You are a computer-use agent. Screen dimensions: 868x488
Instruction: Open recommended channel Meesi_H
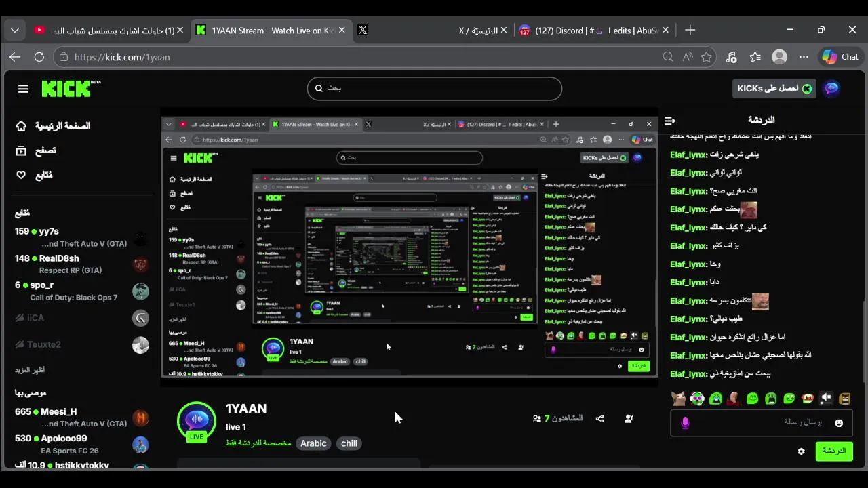(81, 418)
